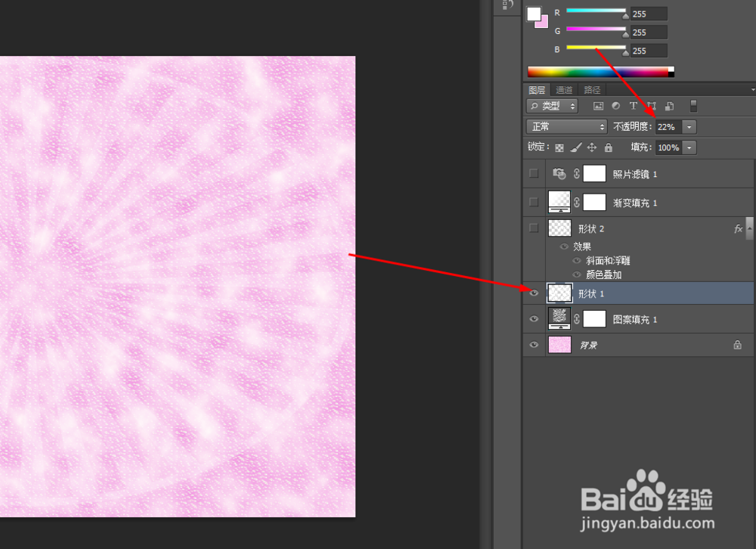The height and width of the screenshot is (549, 756).
Task: Click the foreground white color swatch
Action: [x=533, y=14]
